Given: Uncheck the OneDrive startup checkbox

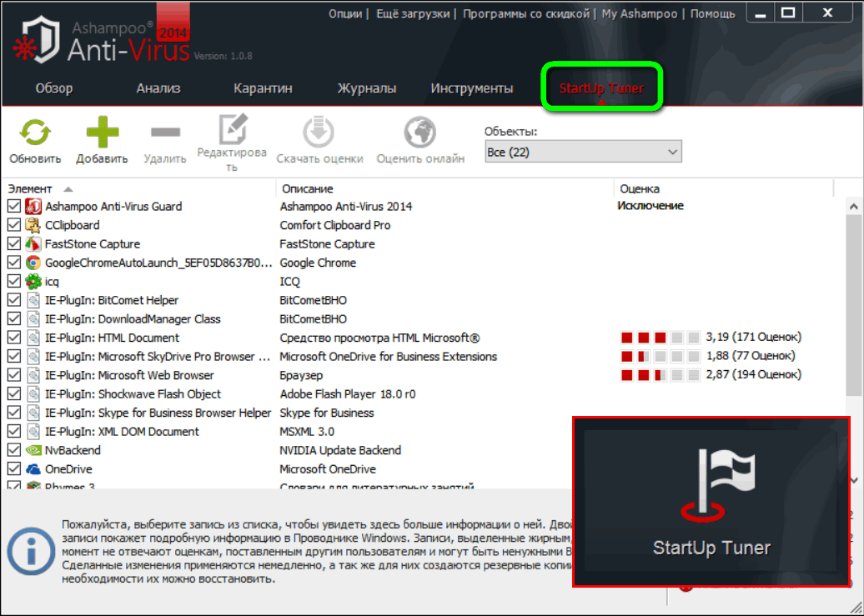Looking at the screenshot, I should click(x=14, y=469).
